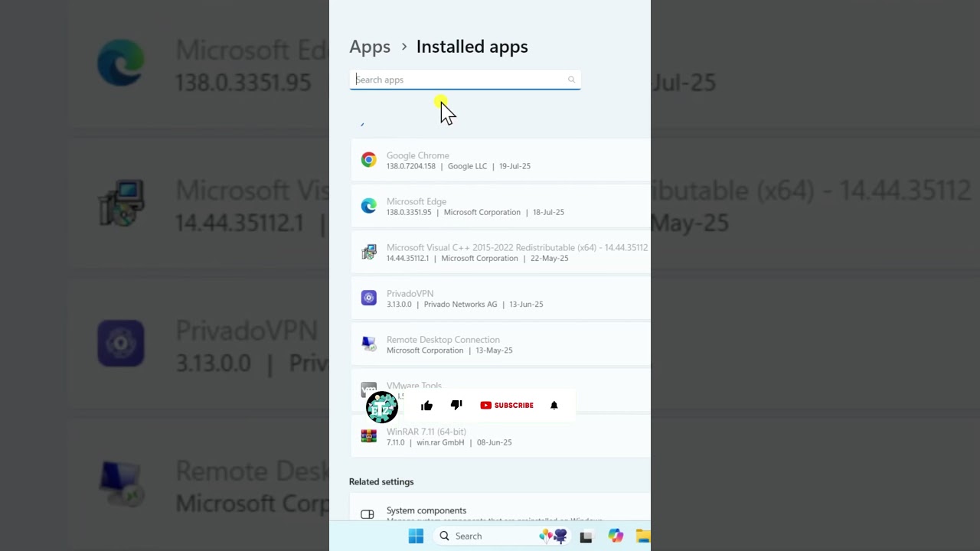Click the WinRAR app icon
Image resolution: width=980 pixels, height=551 pixels.
pos(369,436)
